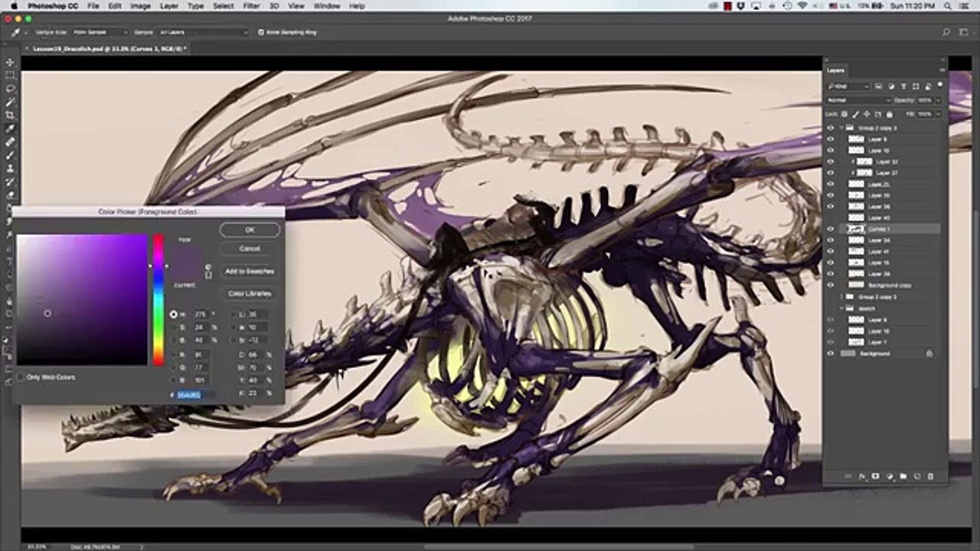Screen dimensions: 980x551
Task: Collapse the sketch group folder
Action: (842, 308)
